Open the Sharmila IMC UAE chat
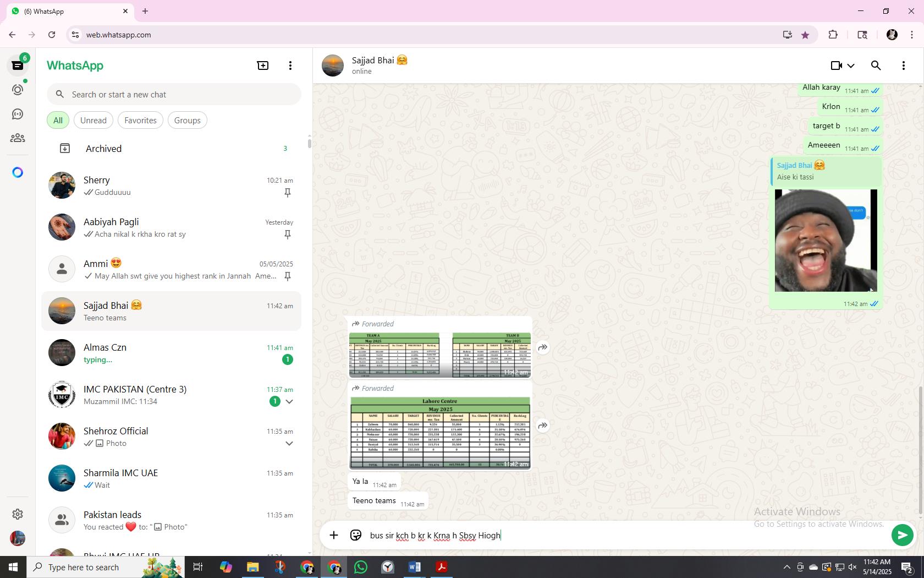The height and width of the screenshot is (578, 924). click(x=171, y=478)
